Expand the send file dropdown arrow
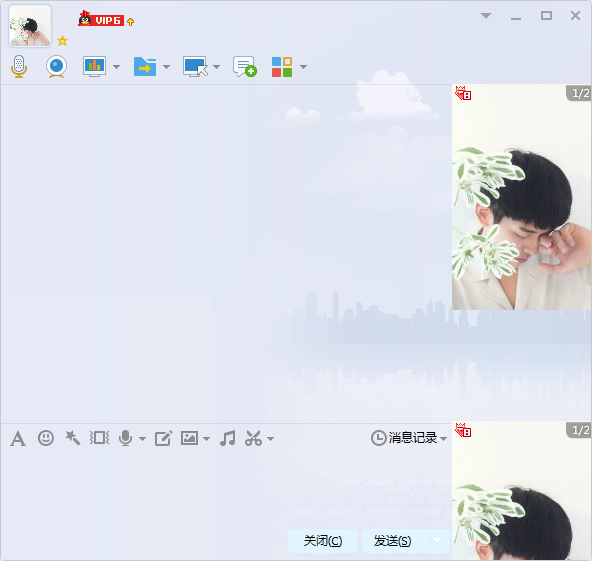 [166, 67]
